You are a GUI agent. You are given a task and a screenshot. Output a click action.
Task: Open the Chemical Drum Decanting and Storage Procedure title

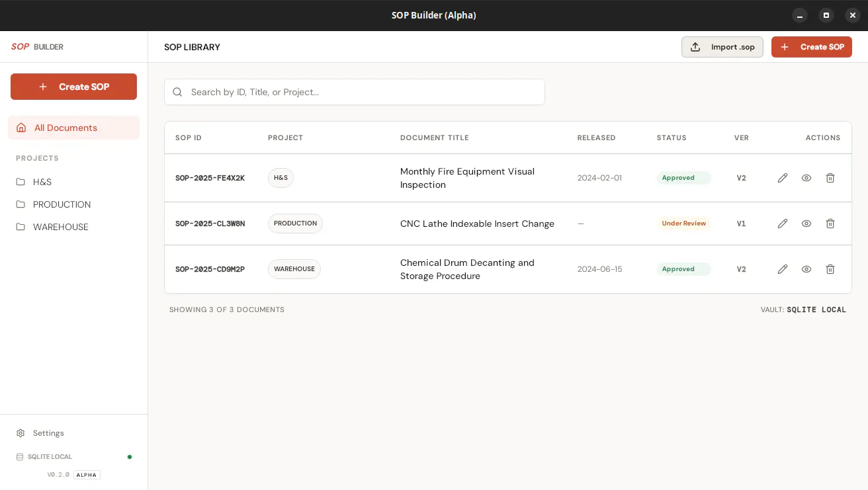coord(467,269)
